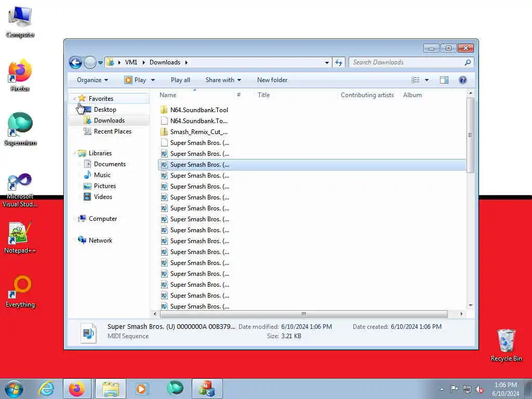
Task: Click the blank-icon Super Smash Bros. file
Action: pyautogui.click(x=199, y=143)
